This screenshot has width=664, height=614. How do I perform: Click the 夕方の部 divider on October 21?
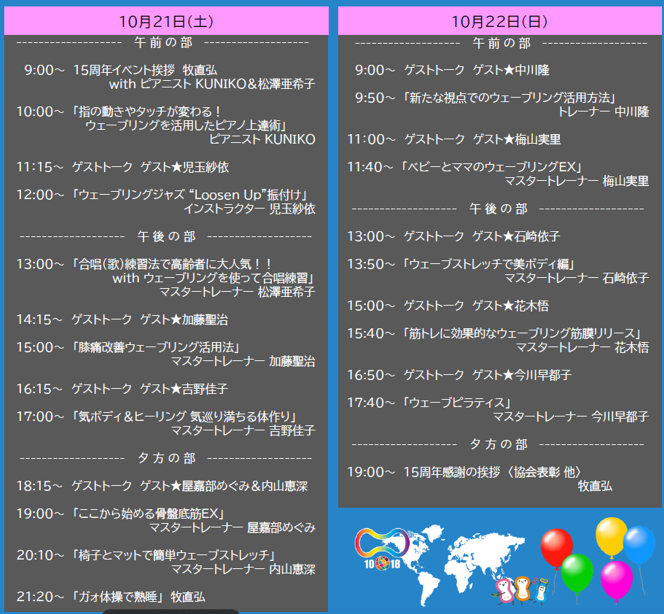(x=165, y=458)
